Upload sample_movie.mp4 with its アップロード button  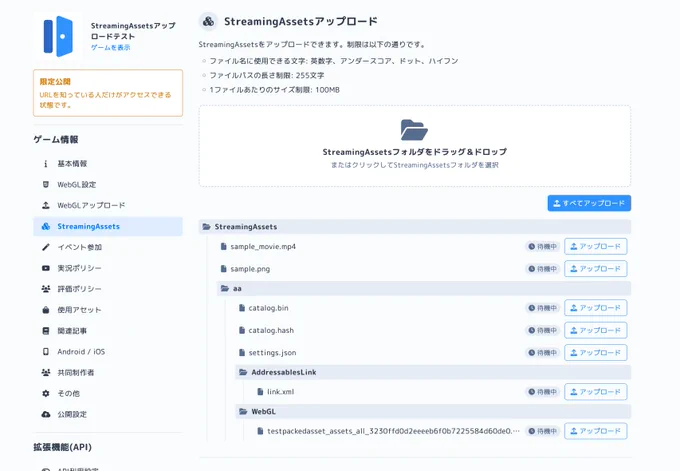pos(595,246)
